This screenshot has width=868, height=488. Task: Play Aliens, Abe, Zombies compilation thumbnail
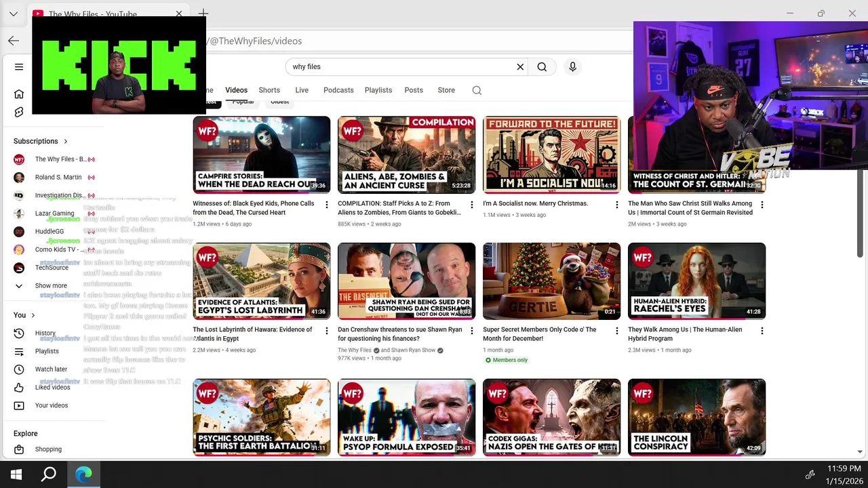(407, 155)
